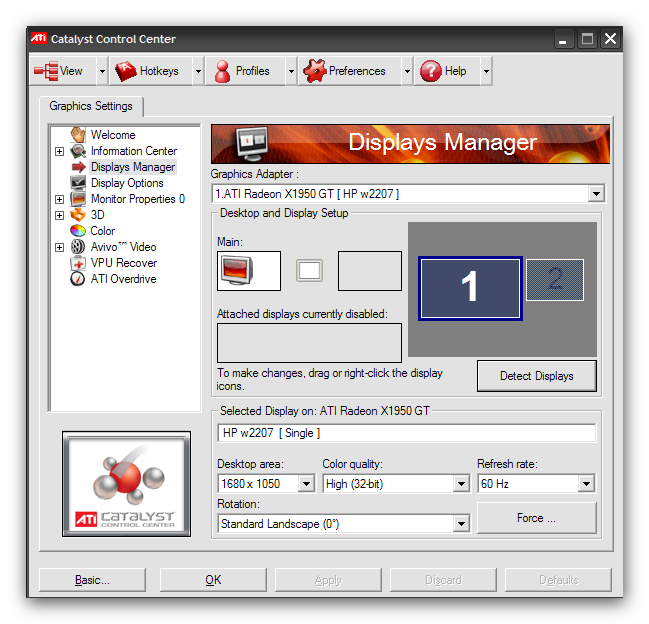This screenshot has height=624, width=649.
Task: Open the View dropdown arrow
Action: pyautogui.click(x=102, y=71)
